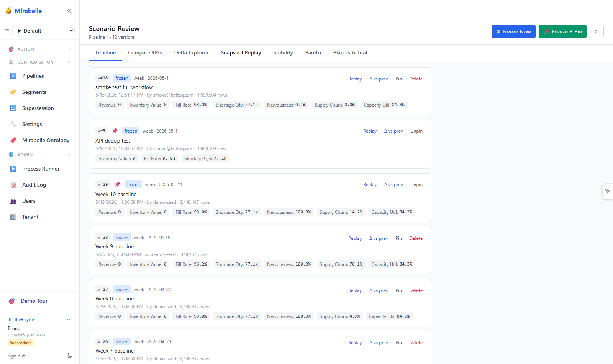
Task: Delete the smoke test full workflow version
Action: click(x=416, y=79)
